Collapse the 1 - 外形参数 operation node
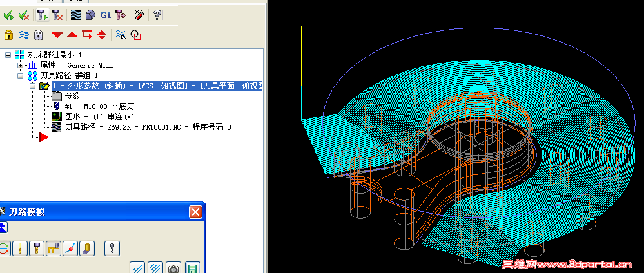The width and height of the screenshot is (644, 273). (x=32, y=86)
